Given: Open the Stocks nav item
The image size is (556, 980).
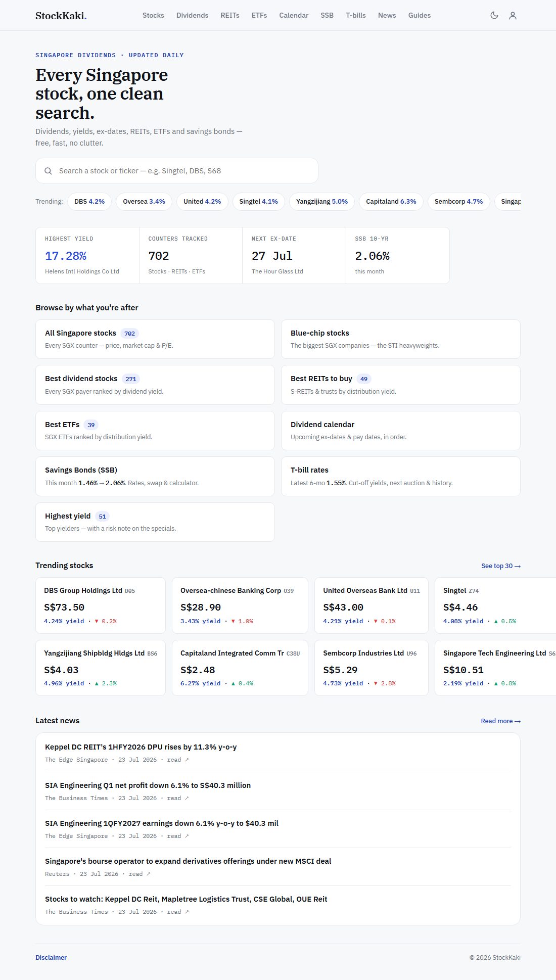Looking at the screenshot, I should tap(153, 15).
